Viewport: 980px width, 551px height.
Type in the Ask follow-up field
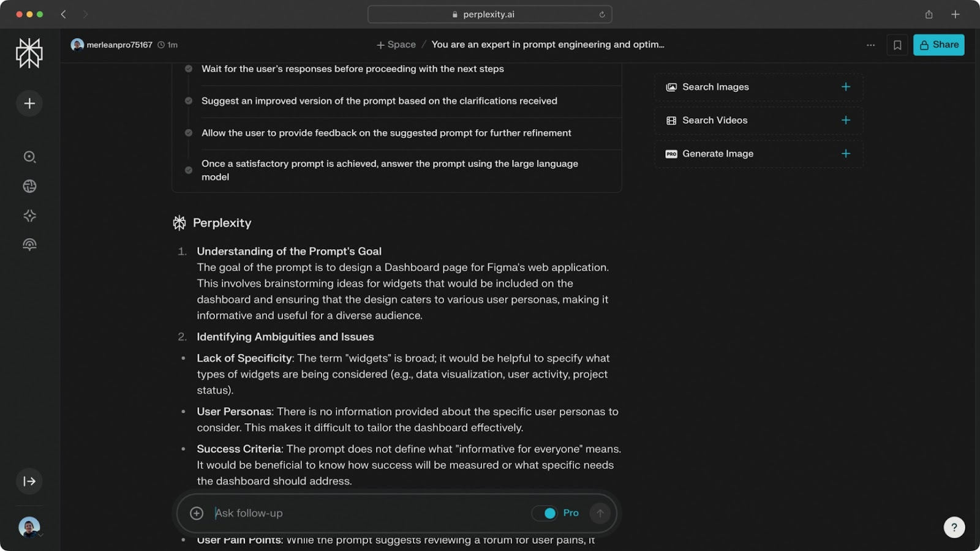(367, 513)
